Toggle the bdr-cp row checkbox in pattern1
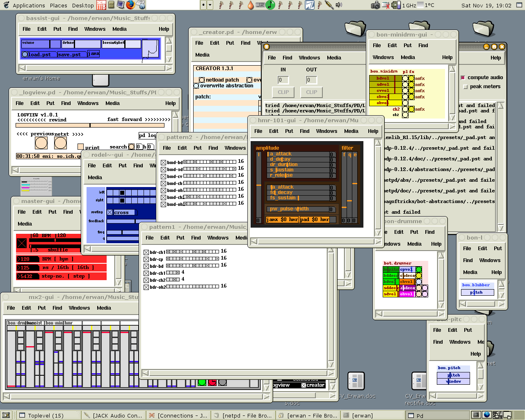525x420 pixels. pyautogui.click(x=146, y=259)
